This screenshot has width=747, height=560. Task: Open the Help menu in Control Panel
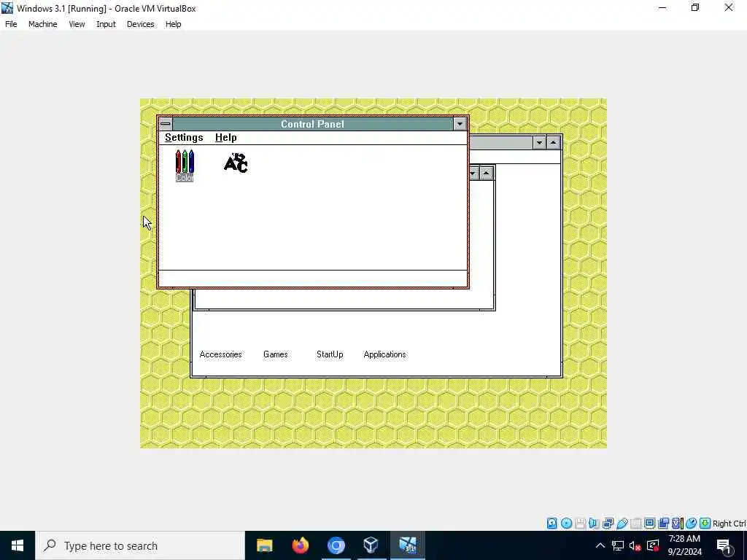tap(226, 138)
